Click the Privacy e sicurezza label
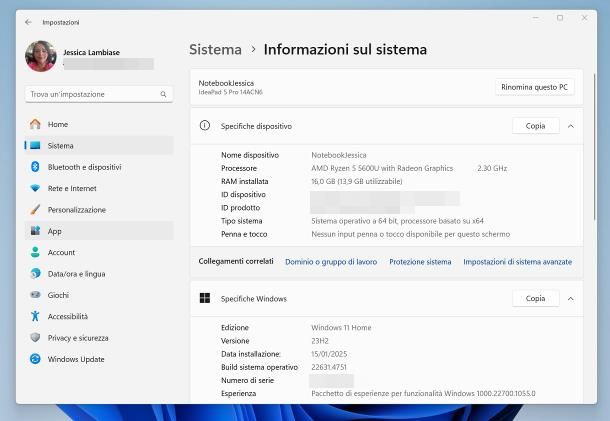 coord(78,338)
